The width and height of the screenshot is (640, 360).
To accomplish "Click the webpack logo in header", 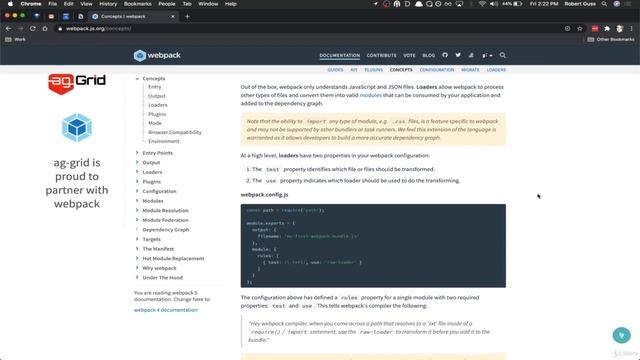I will click(x=157, y=55).
